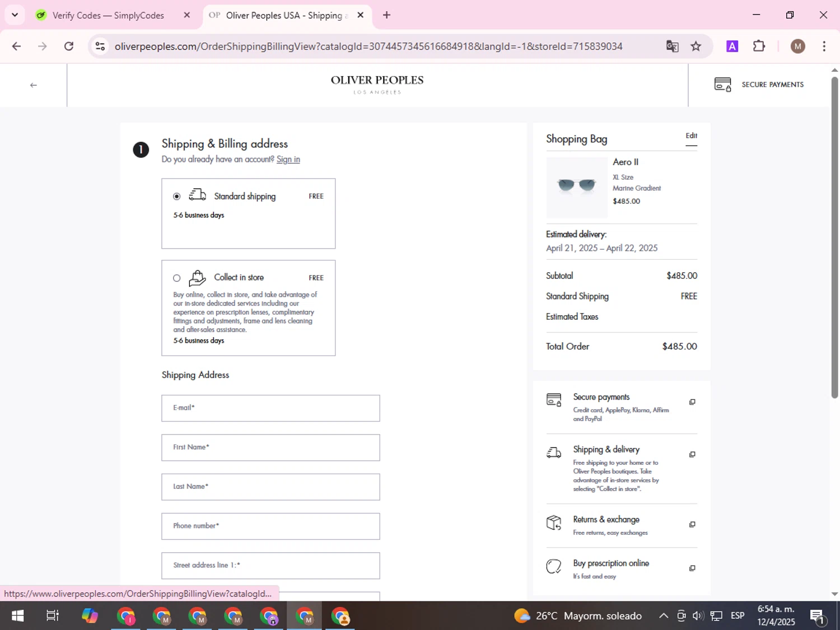Click Returns & exchange heading link
The image size is (840, 630).
click(x=606, y=520)
